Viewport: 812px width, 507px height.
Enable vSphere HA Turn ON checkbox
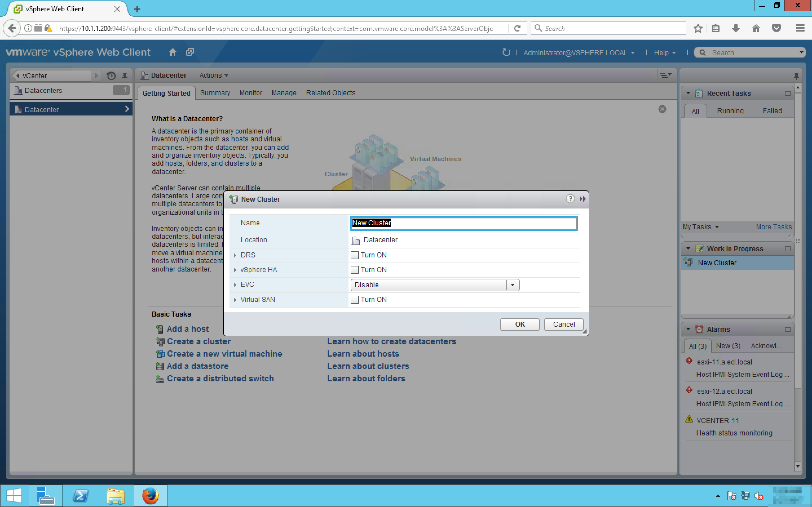pos(354,270)
